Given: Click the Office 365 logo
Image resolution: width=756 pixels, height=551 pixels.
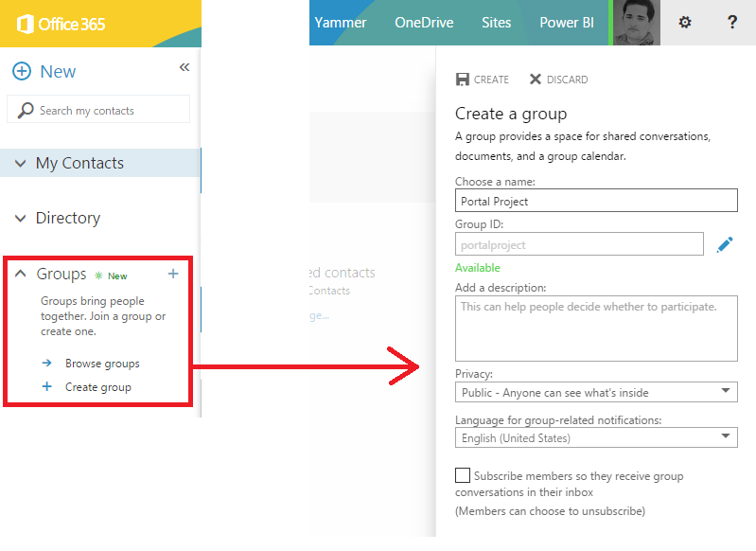Looking at the screenshot, I should point(61,24).
